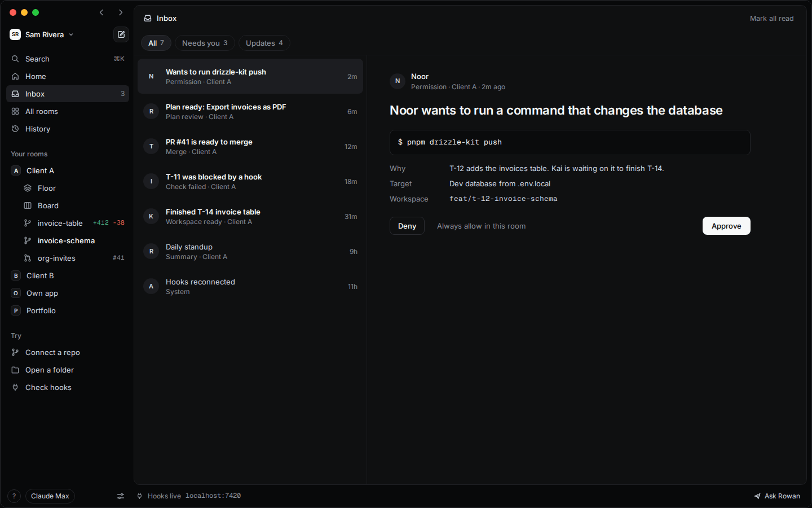Expand the Portfolio room
The height and width of the screenshot is (508, 812).
click(68, 310)
